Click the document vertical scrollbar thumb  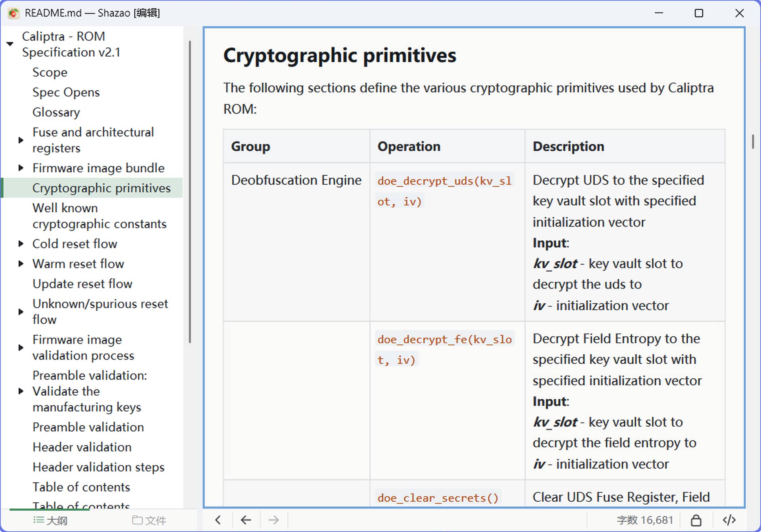[x=753, y=142]
